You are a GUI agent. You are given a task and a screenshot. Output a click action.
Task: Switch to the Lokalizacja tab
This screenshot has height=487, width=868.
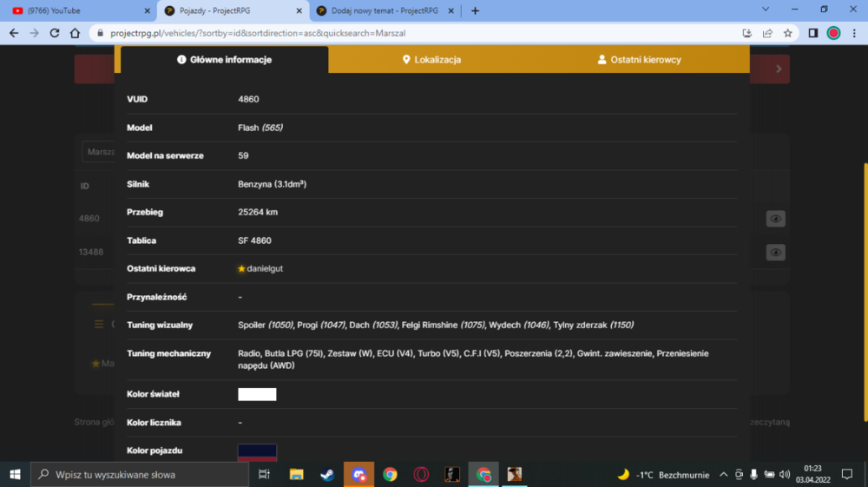click(x=431, y=59)
